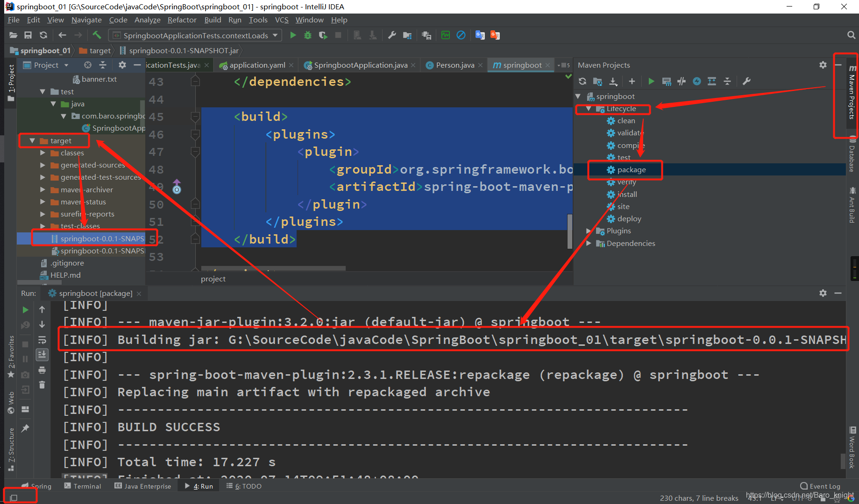Image resolution: width=859 pixels, height=504 pixels.
Task: Expand the Dependencies node in Maven panel
Action: coord(589,243)
